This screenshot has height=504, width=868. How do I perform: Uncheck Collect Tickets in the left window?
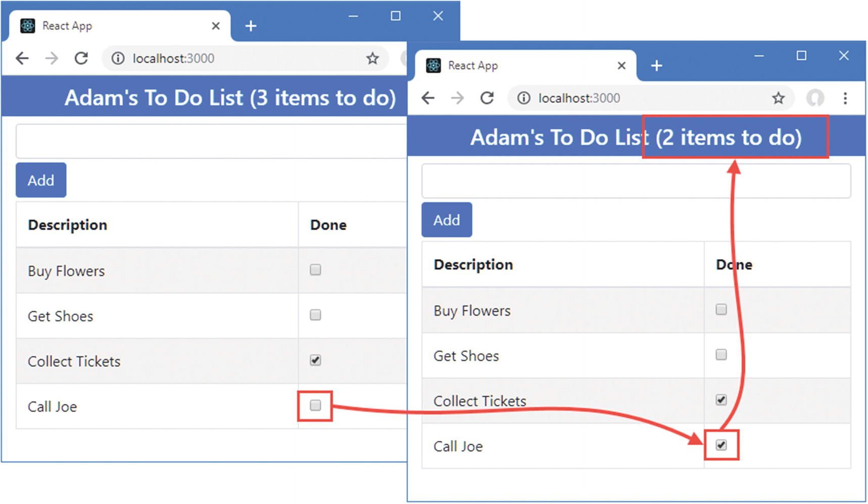click(315, 360)
